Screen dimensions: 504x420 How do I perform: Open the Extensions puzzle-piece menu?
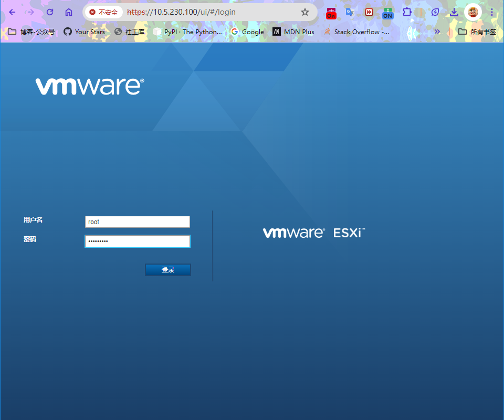click(407, 12)
